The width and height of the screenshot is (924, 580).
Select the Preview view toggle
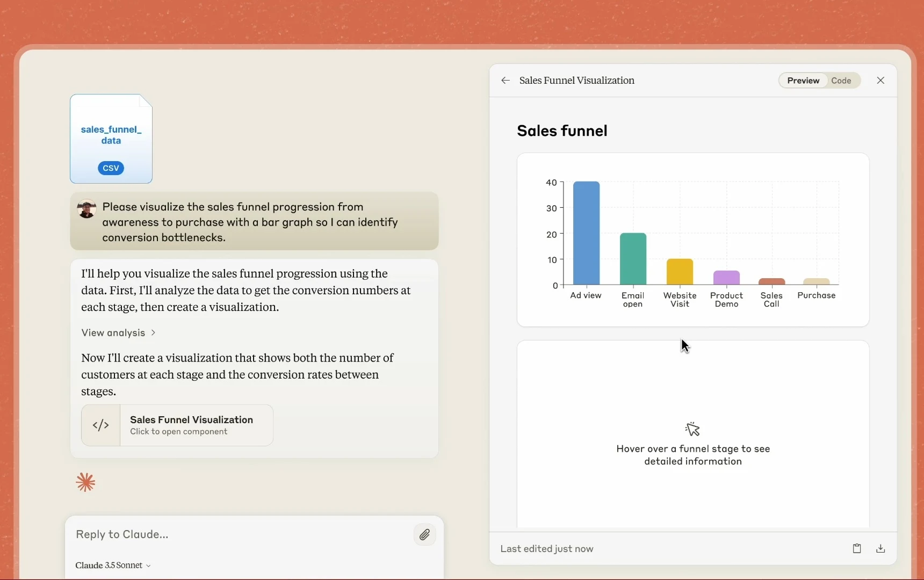pyautogui.click(x=803, y=81)
